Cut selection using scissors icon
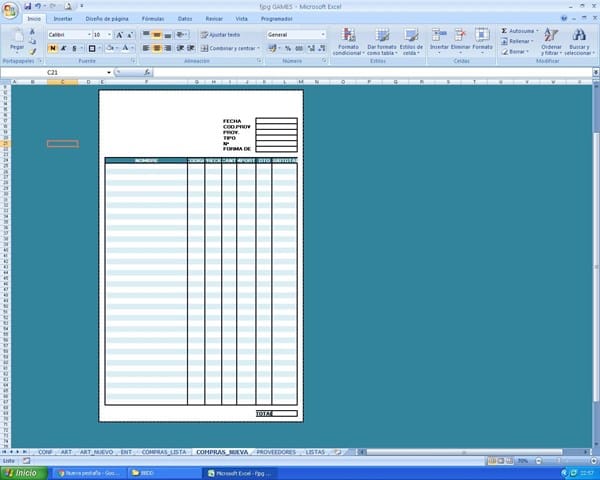This screenshot has width=600, height=480. (x=33, y=32)
